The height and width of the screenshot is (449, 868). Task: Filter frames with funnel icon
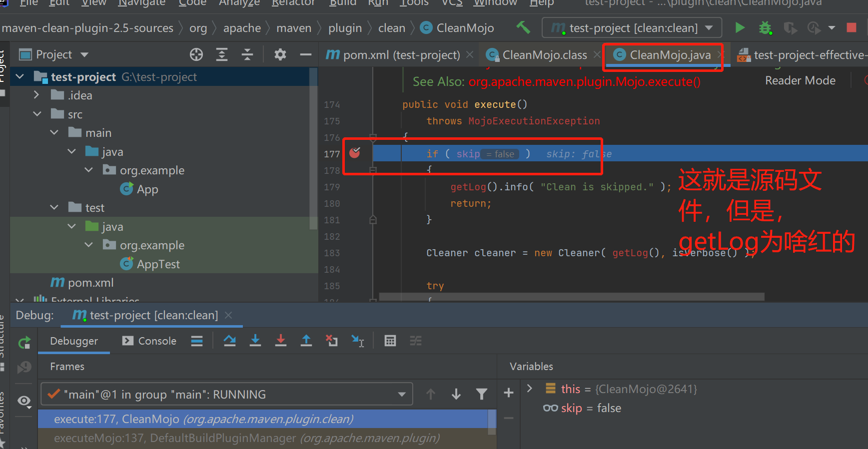(x=482, y=395)
